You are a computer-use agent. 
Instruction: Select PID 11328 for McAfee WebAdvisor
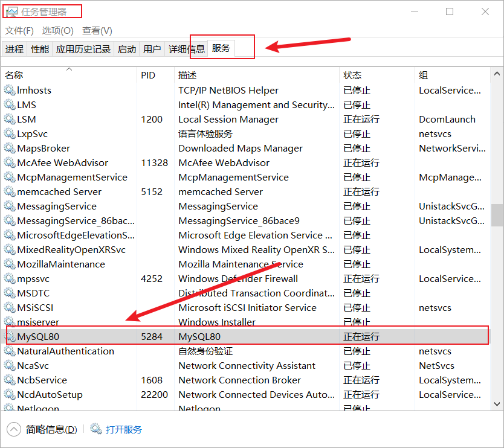(x=154, y=162)
